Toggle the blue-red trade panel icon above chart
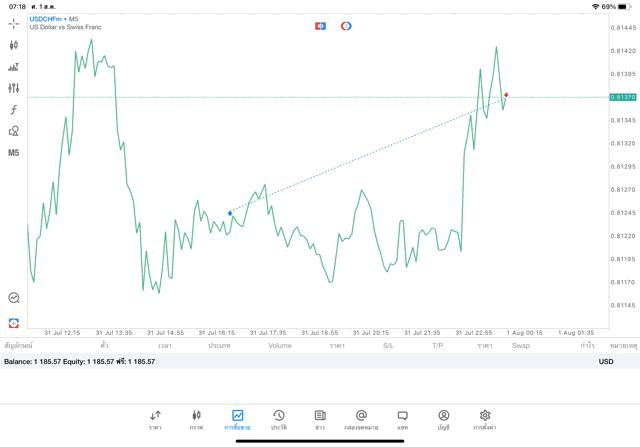This screenshot has width=640, height=447. [320, 26]
